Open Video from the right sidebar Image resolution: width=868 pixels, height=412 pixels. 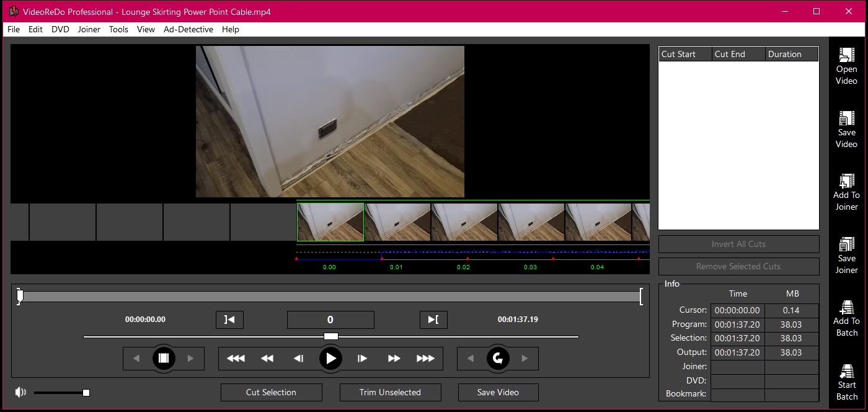[846, 66]
